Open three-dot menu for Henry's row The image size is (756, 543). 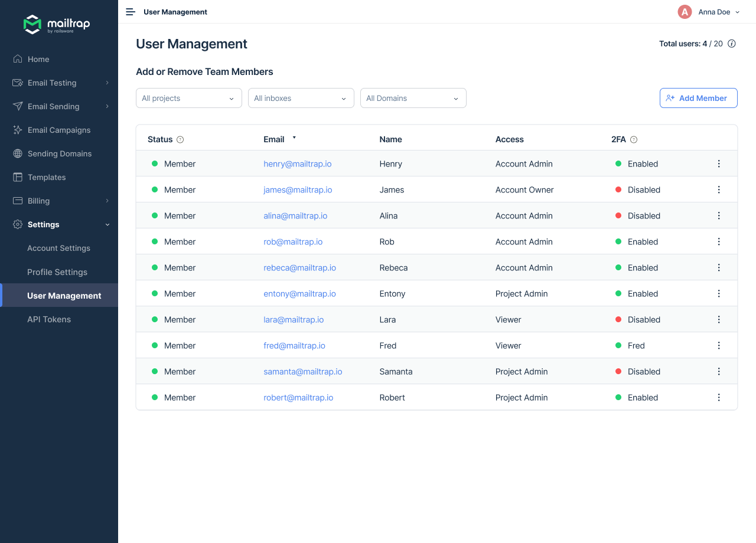tap(719, 164)
